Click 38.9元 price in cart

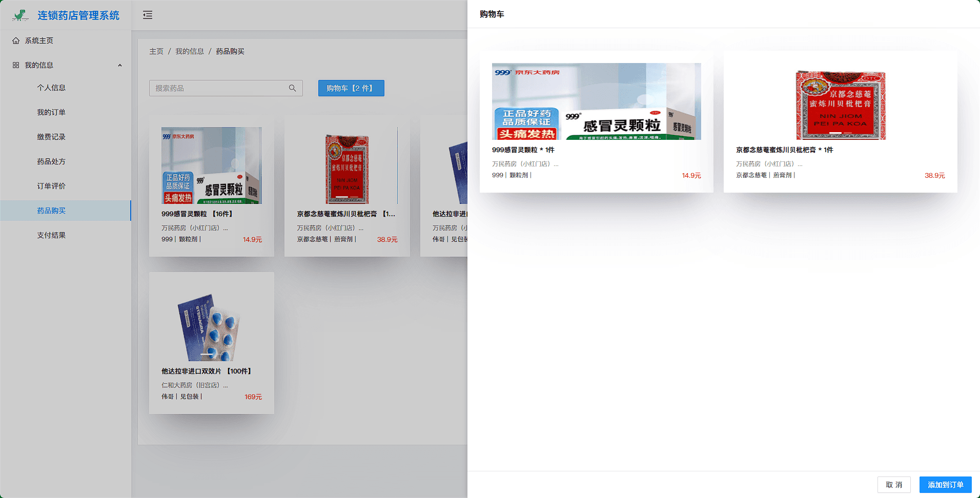(935, 175)
